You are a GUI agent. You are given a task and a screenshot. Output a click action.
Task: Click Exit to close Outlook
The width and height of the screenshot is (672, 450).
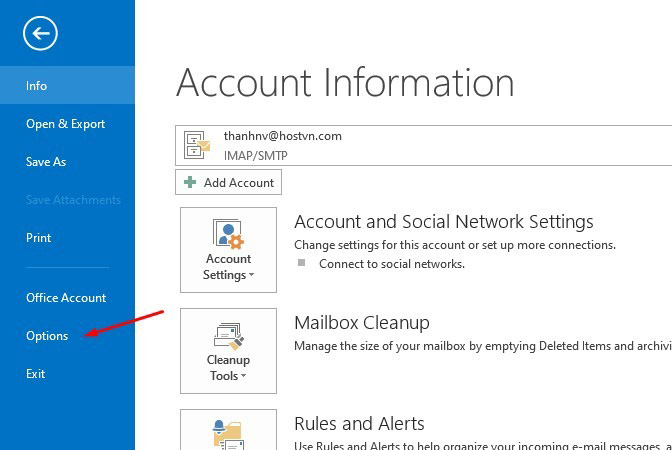[x=35, y=374]
